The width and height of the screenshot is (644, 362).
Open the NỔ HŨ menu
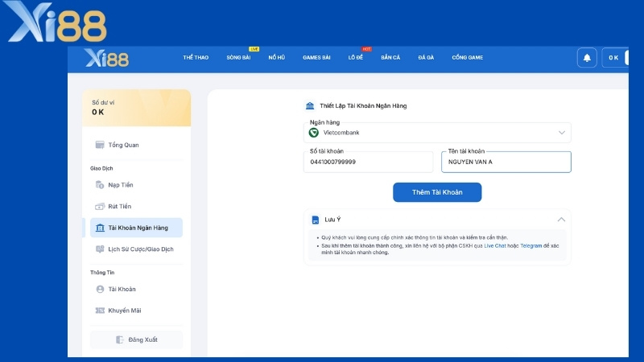click(x=276, y=57)
